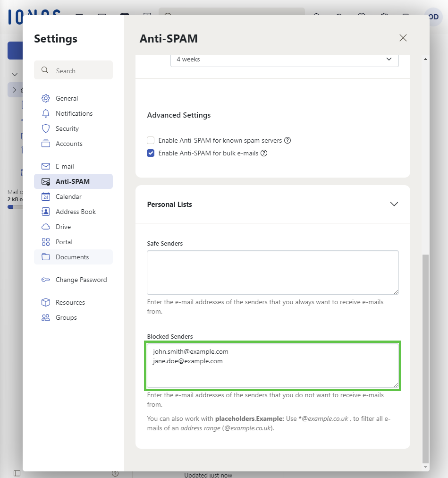This screenshot has height=478, width=448.
Task: Open the 4 weeks dropdown
Action: 284,60
